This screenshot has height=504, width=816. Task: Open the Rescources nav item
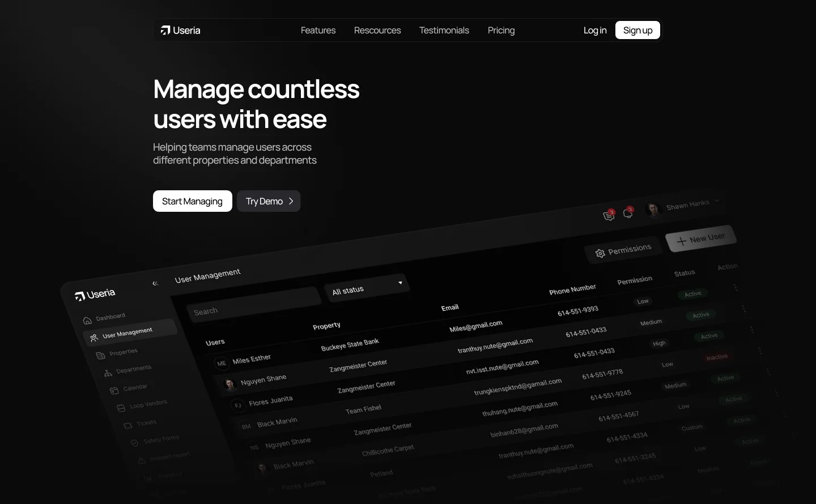click(x=377, y=30)
